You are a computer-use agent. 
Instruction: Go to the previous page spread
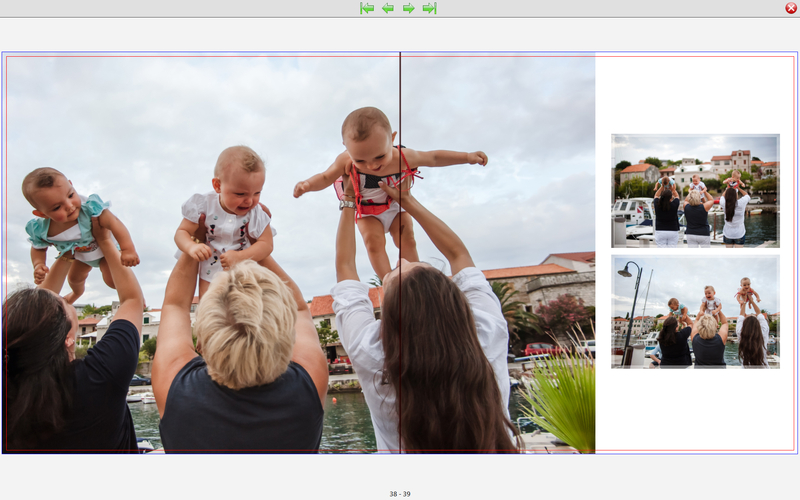[x=388, y=8]
